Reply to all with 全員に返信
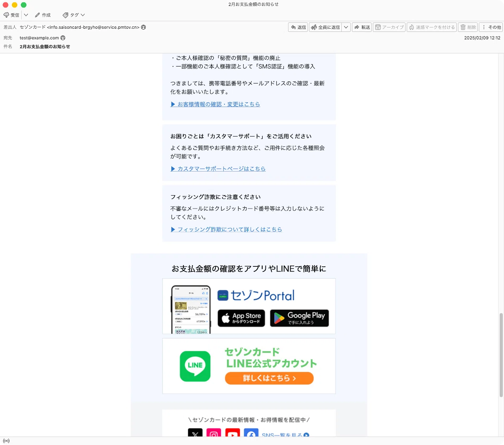 point(325,27)
